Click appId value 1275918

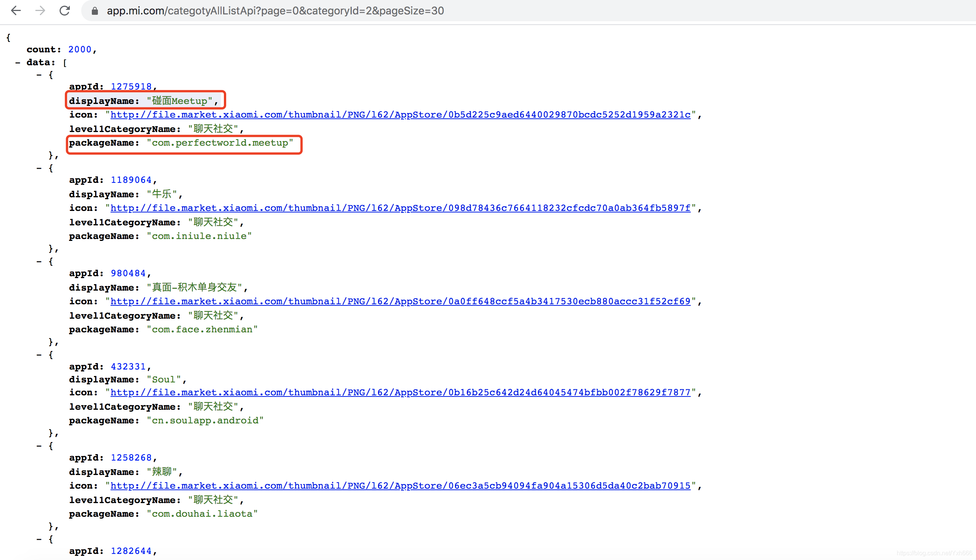click(131, 87)
